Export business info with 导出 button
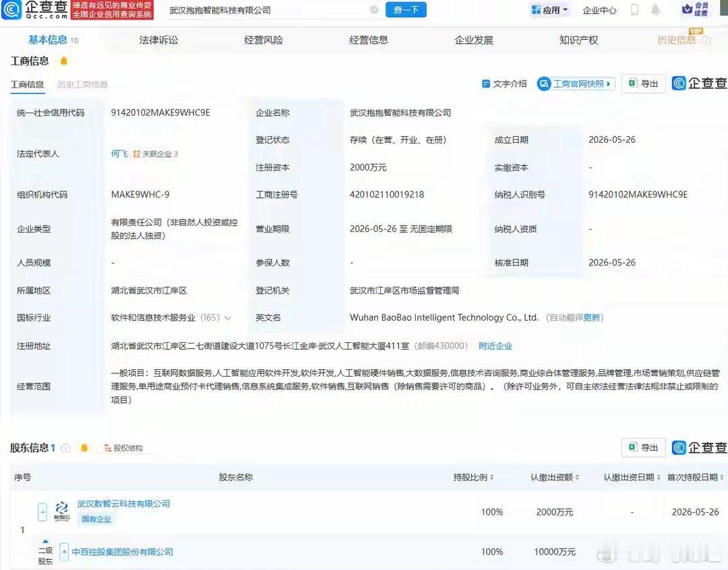 click(644, 84)
